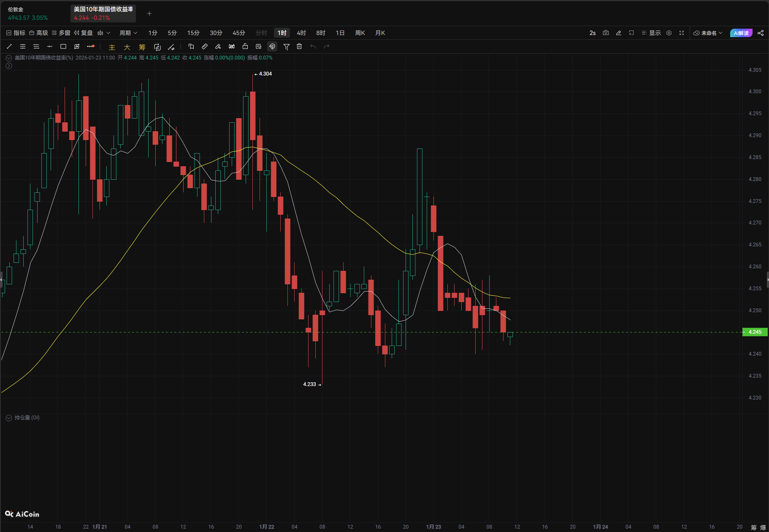
Task: Click the camera screenshot icon
Action: [x=606, y=33]
